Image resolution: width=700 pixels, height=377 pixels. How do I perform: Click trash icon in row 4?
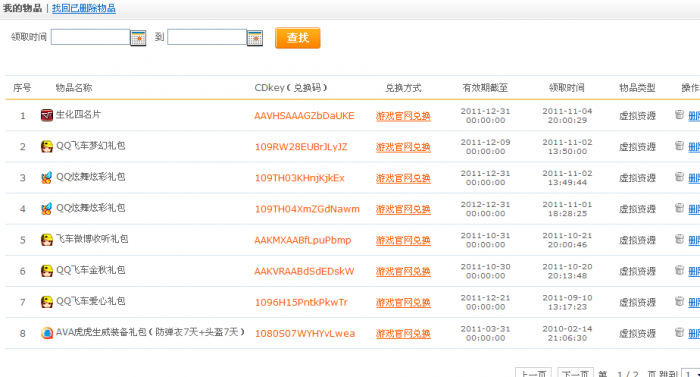679,208
